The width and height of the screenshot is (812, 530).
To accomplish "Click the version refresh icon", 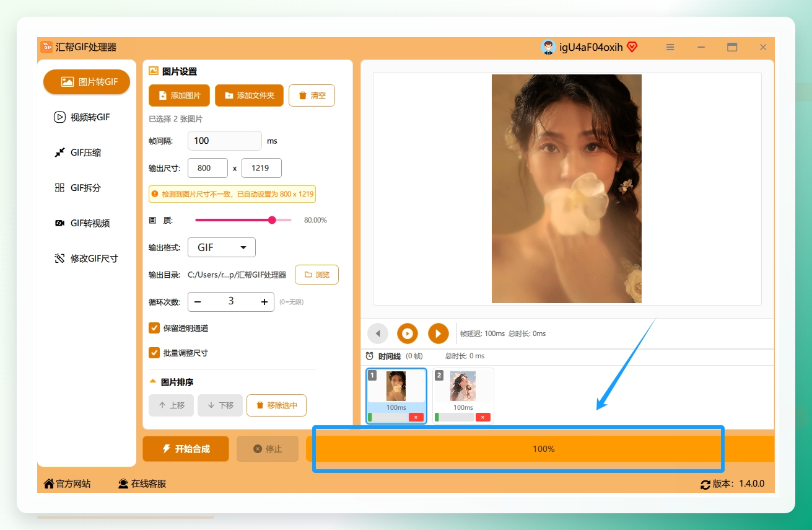I will (705, 484).
